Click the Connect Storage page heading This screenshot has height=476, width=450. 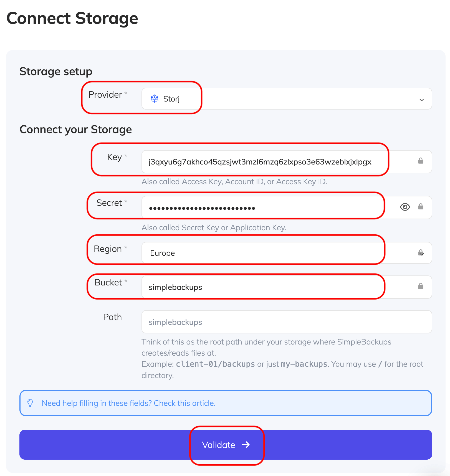pyautogui.click(x=72, y=18)
